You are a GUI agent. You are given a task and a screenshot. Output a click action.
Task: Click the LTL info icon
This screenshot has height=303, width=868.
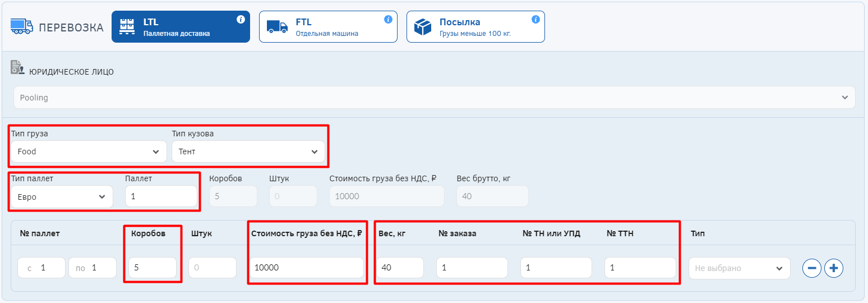click(x=241, y=20)
